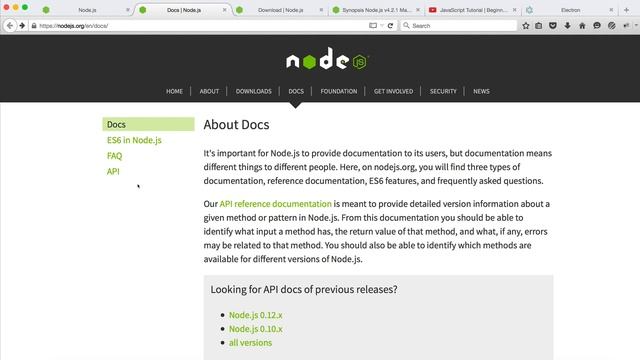Go back with the browser back arrow
The width and height of the screenshot is (640, 360).
point(10,26)
